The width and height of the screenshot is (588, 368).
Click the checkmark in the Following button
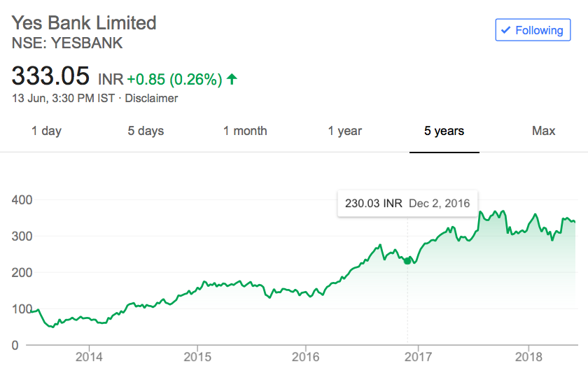506,30
